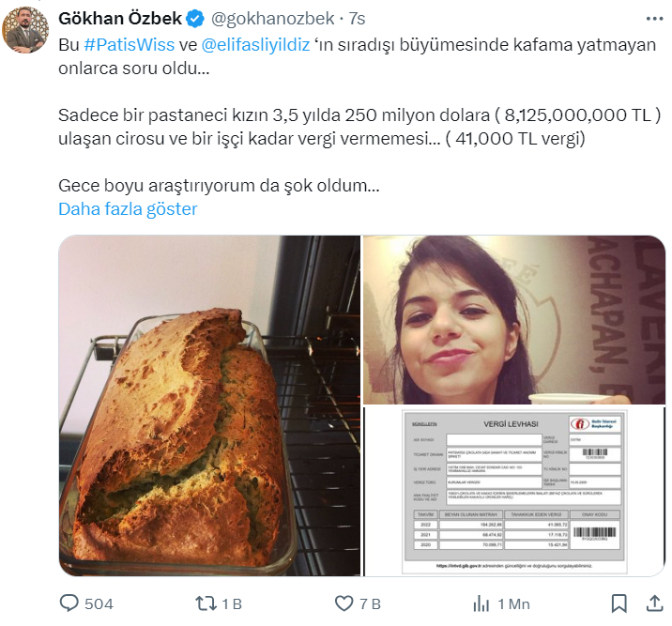Viewport: 672px width, 626px height.
Task: Click the blue verified badge
Action: click(196, 19)
